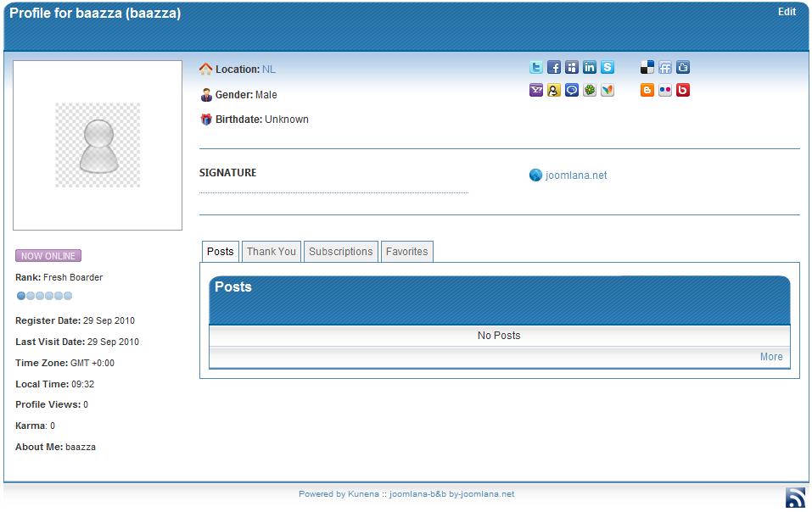Open the Facebook profile icon
This screenshot has width=812, height=512.
pos(554,68)
